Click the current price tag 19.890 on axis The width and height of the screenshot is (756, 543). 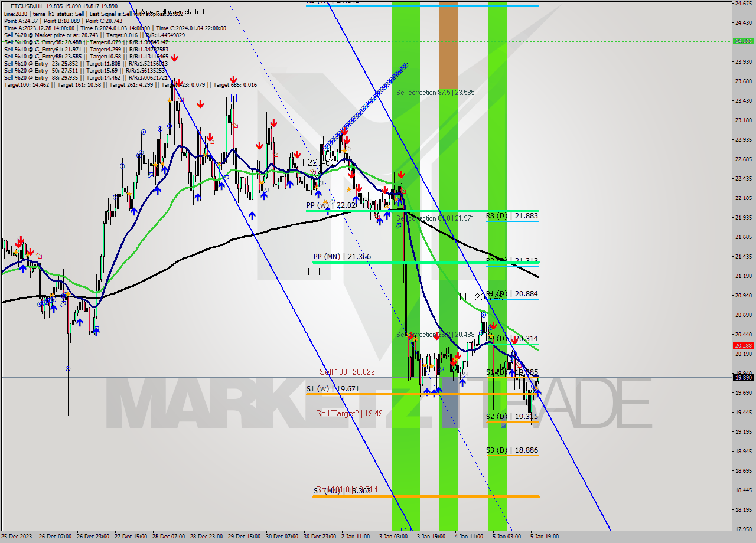point(743,377)
